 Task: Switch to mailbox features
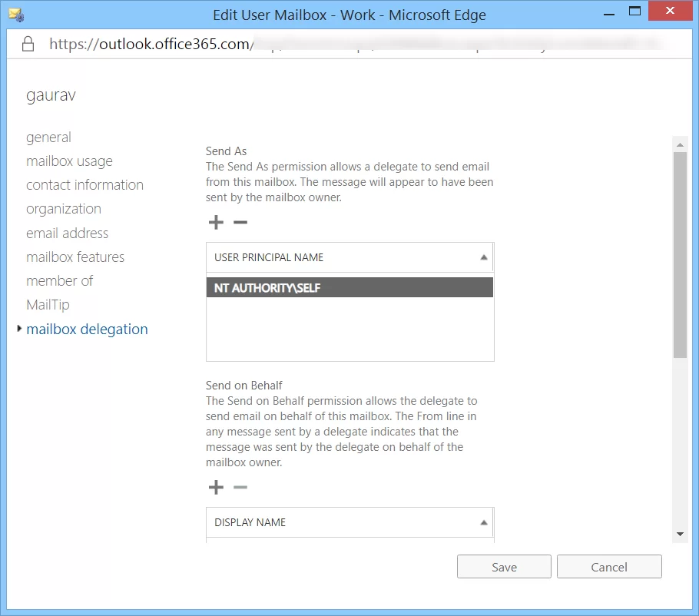click(75, 257)
